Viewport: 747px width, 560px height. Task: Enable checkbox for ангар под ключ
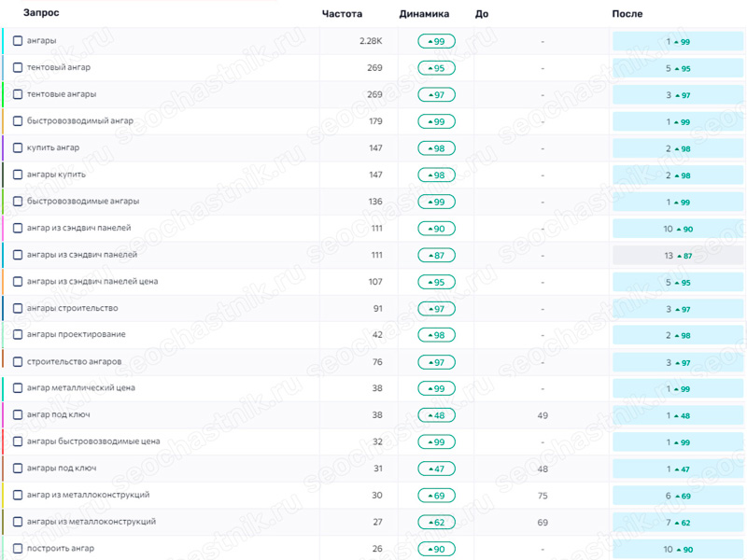point(18,414)
